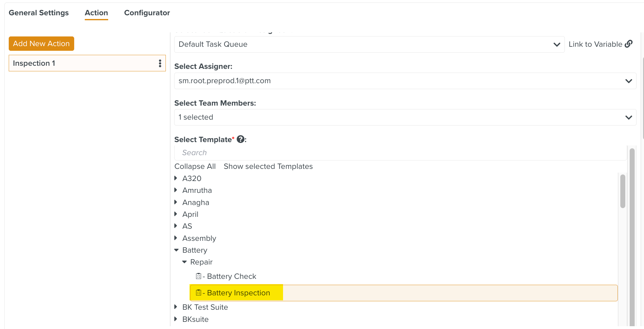Click Show selected Templates link
The width and height of the screenshot is (644, 329).
pyautogui.click(x=268, y=166)
